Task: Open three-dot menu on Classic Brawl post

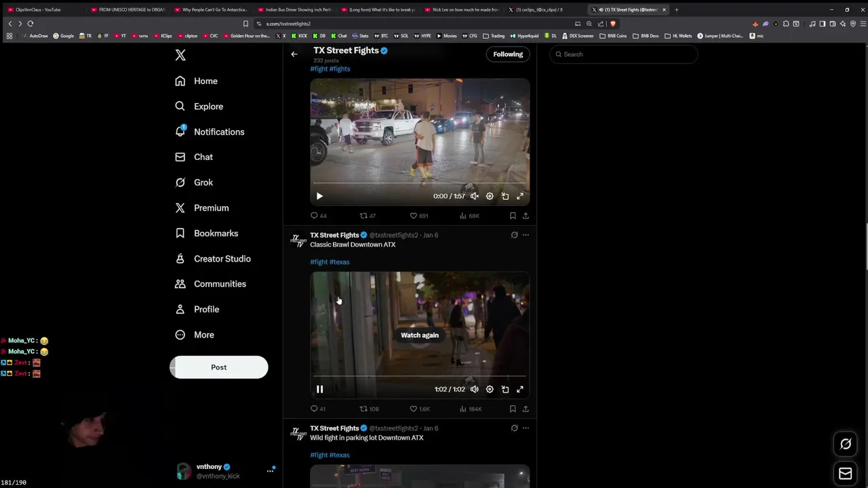Action: click(526, 235)
